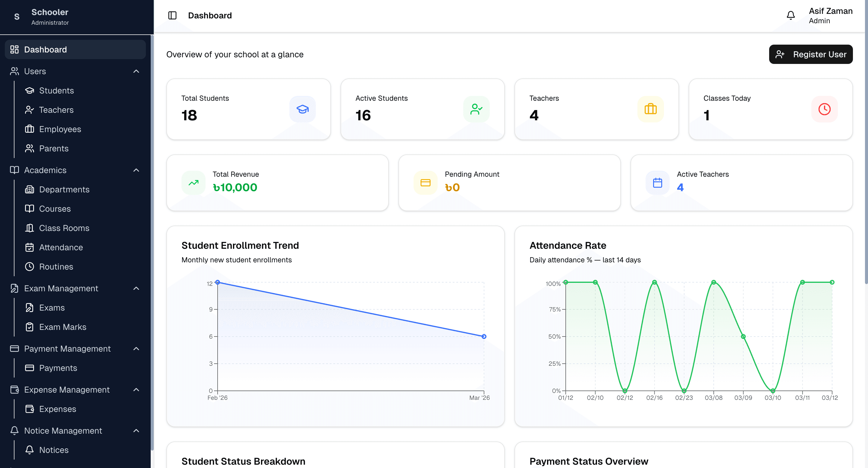Select the Employees briefcase icon
Image resolution: width=868 pixels, height=468 pixels.
[x=30, y=129]
